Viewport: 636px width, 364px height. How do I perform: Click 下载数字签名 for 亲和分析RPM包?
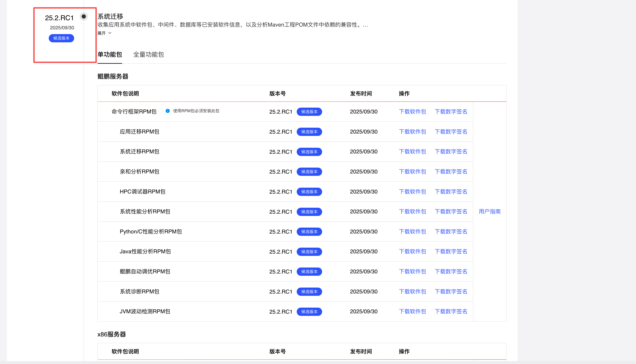[x=451, y=172]
